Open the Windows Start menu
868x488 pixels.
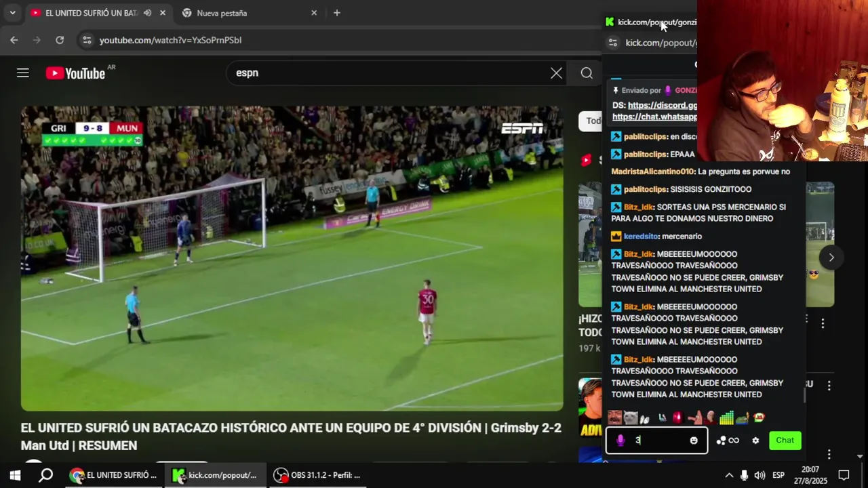(x=15, y=475)
